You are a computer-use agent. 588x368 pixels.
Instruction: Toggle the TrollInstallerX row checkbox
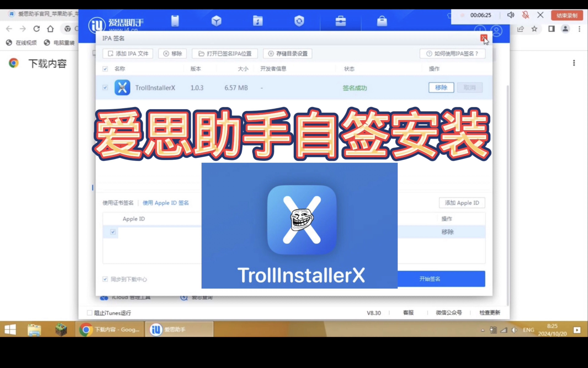105,87
